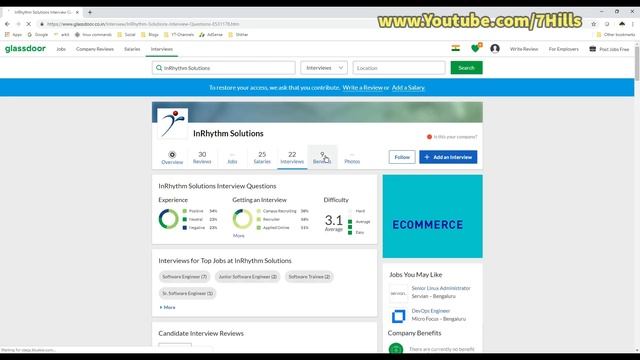Open the For Employers header link
640x360 pixels.
point(563,49)
